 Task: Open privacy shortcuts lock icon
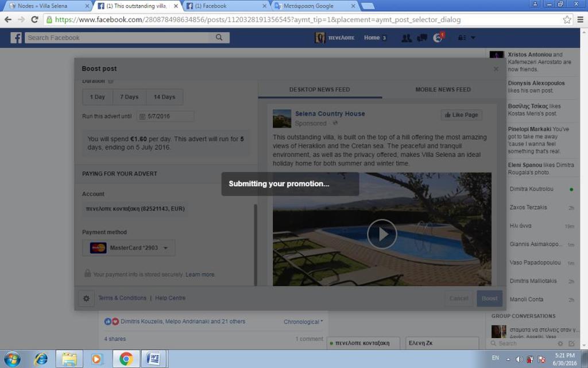pyautogui.click(x=462, y=38)
